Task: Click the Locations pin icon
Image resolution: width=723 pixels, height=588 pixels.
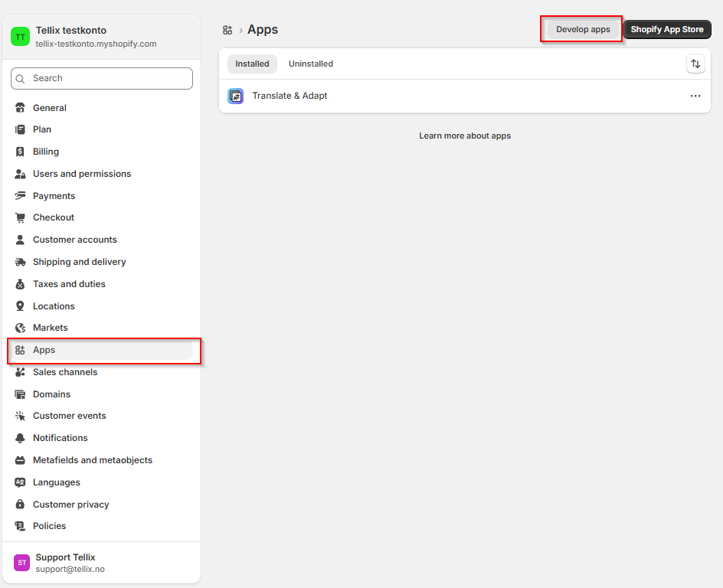Action: 21,306
